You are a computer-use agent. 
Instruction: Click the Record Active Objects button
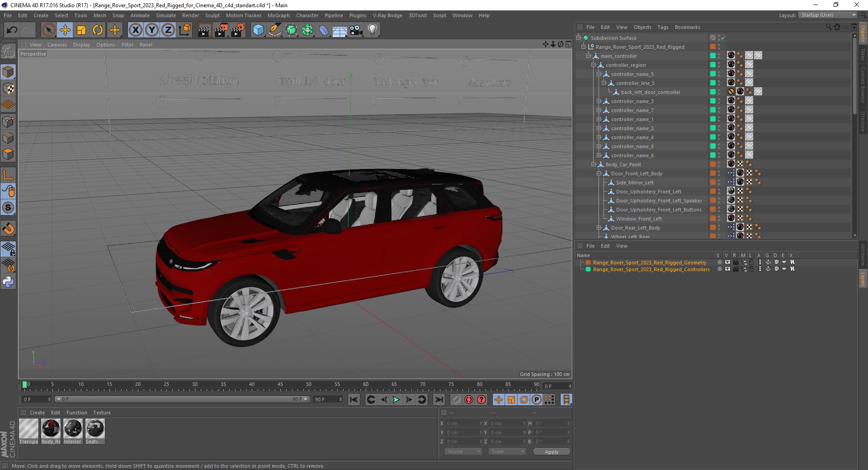[x=456, y=399]
